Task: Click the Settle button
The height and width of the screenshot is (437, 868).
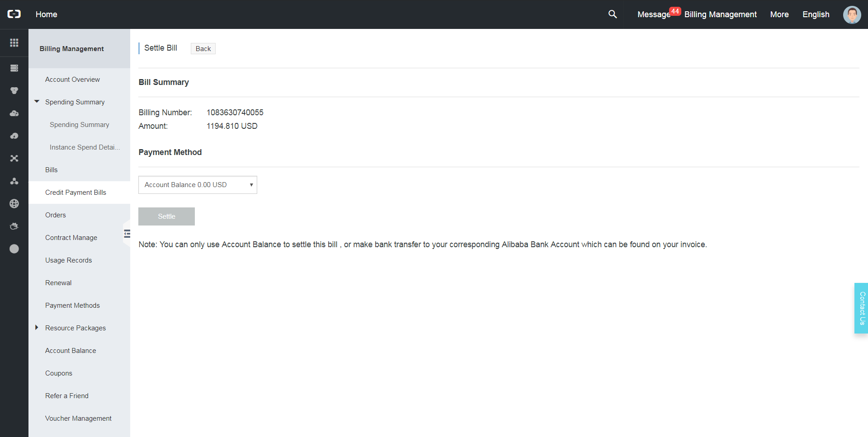Action: point(166,216)
